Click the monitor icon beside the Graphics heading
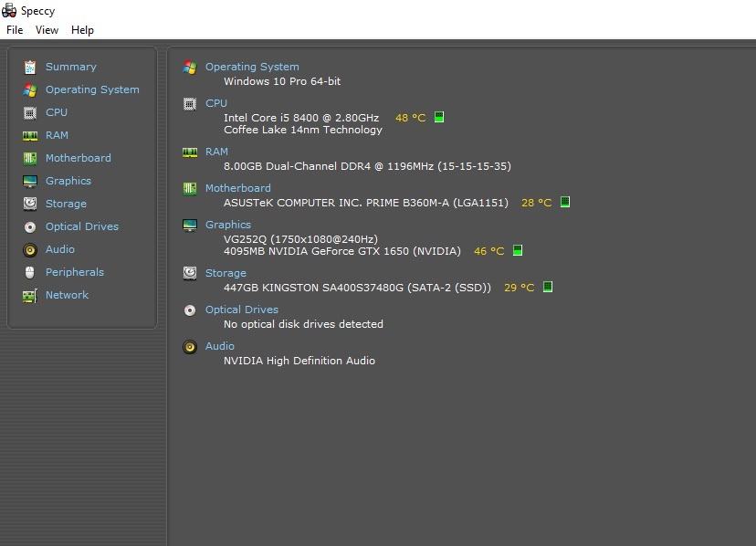The image size is (756, 546). tap(190, 226)
